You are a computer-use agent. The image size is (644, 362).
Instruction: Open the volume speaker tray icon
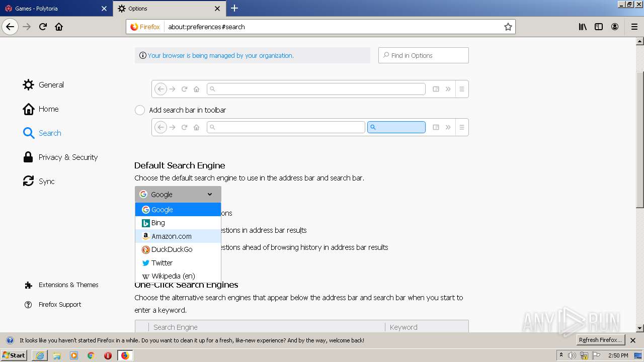click(572, 355)
